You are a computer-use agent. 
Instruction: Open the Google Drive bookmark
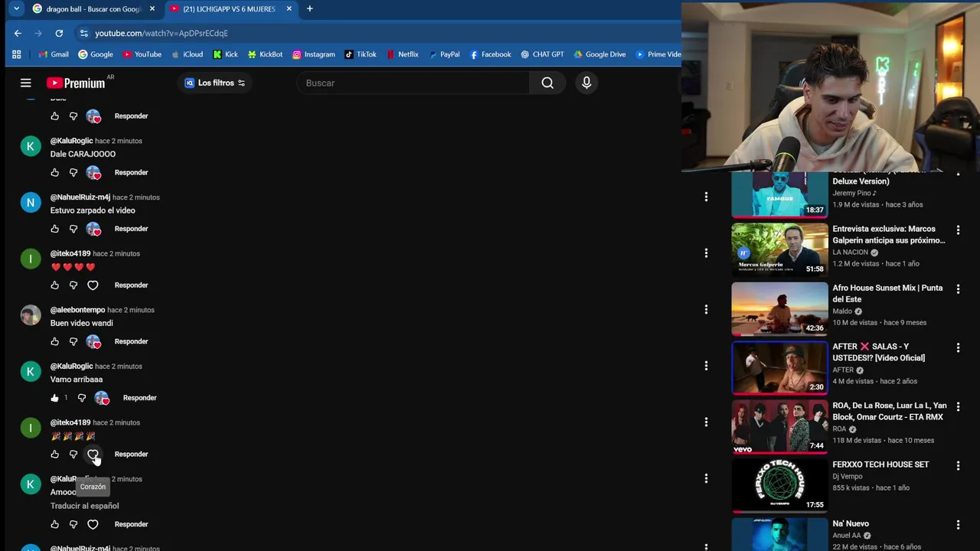(x=599, y=54)
